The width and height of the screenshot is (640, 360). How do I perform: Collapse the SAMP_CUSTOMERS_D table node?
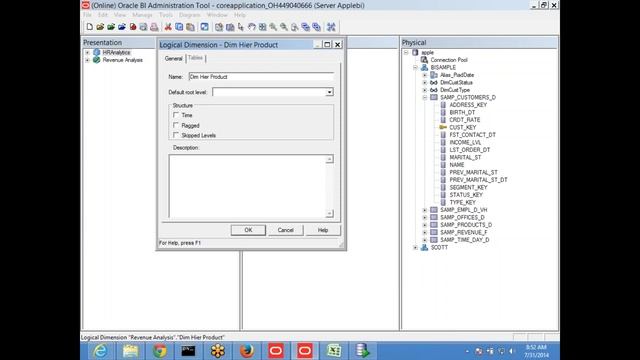tap(425, 98)
